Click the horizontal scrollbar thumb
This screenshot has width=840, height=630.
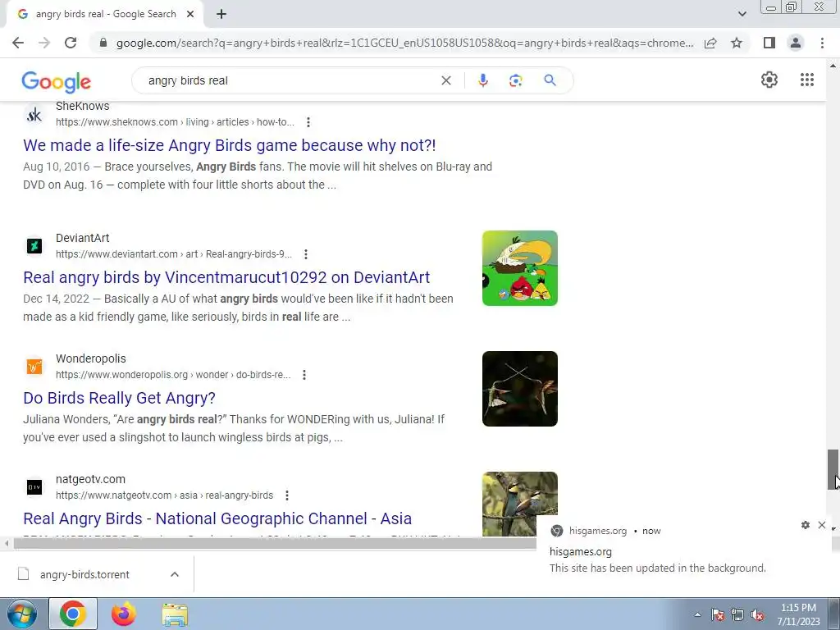click(275, 544)
